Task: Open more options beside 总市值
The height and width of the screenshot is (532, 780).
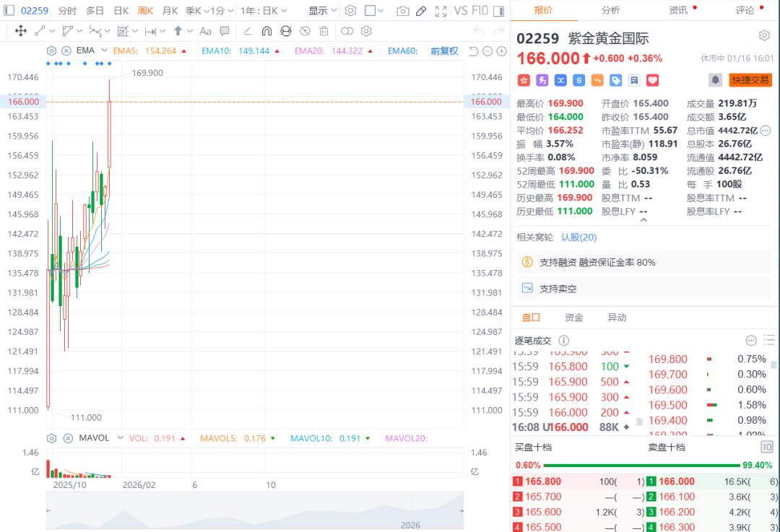Action: (x=766, y=131)
